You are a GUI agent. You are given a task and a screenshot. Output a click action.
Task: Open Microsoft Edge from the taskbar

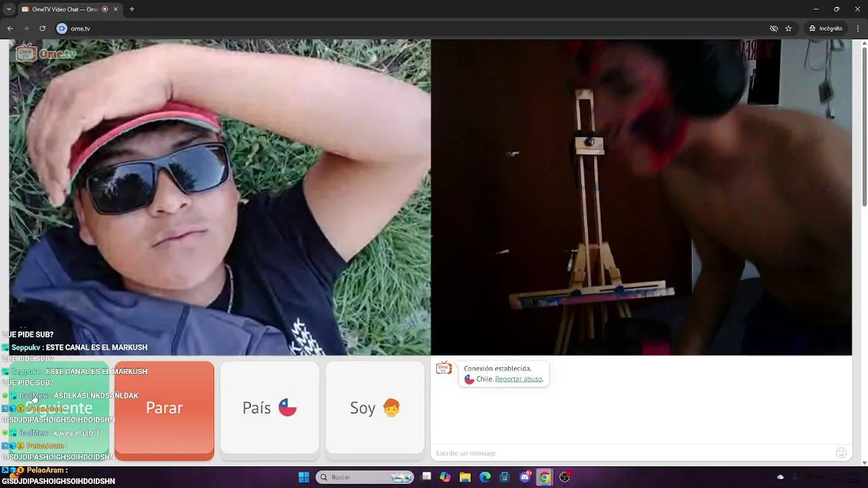(485, 477)
